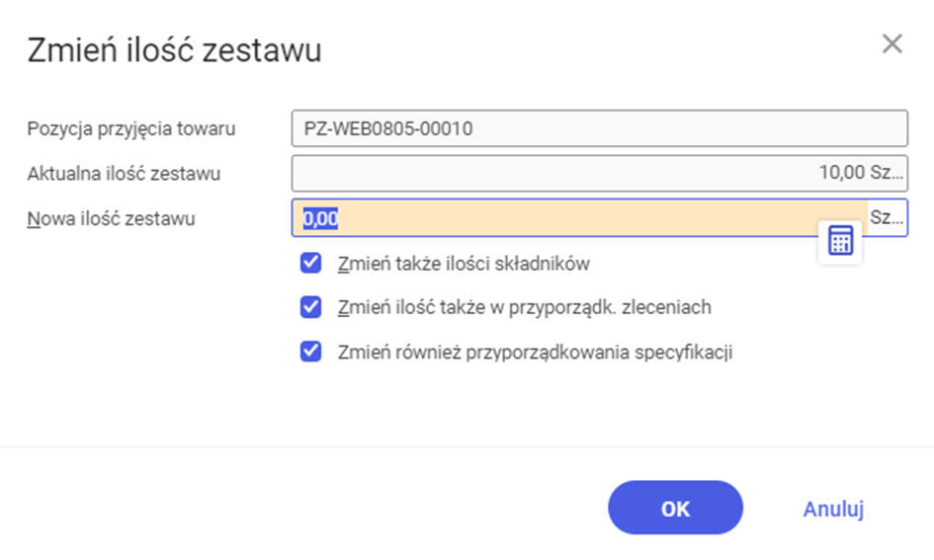This screenshot has width=934, height=560.
Task: Open the calculator for the new quantity
Action: (x=840, y=241)
